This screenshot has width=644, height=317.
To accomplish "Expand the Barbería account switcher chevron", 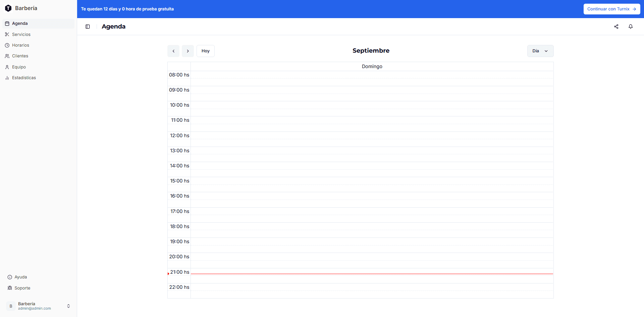I will [x=68, y=306].
